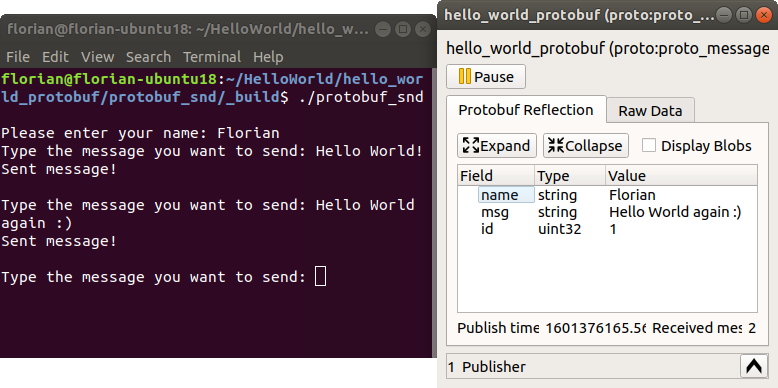Select the id field row

tap(607, 229)
